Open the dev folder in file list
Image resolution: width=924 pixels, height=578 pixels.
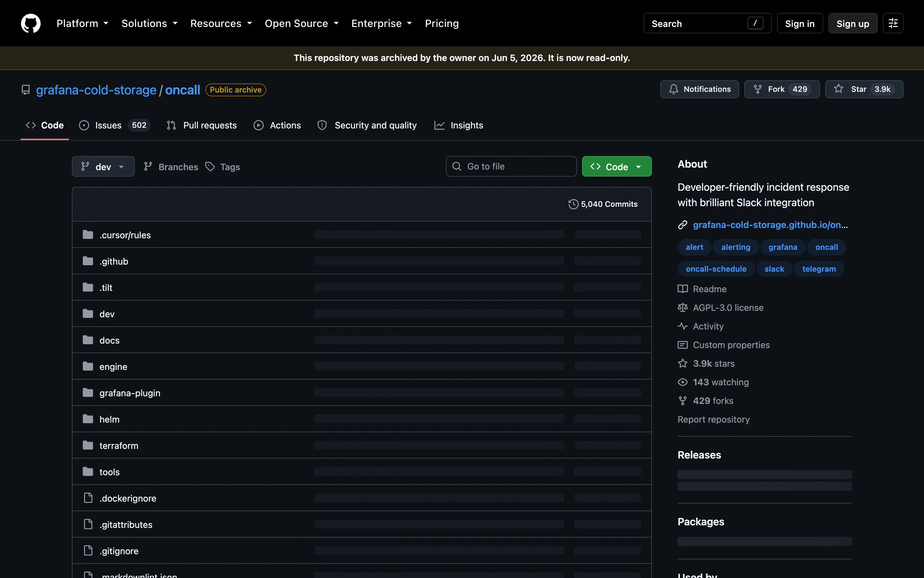tap(107, 314)
